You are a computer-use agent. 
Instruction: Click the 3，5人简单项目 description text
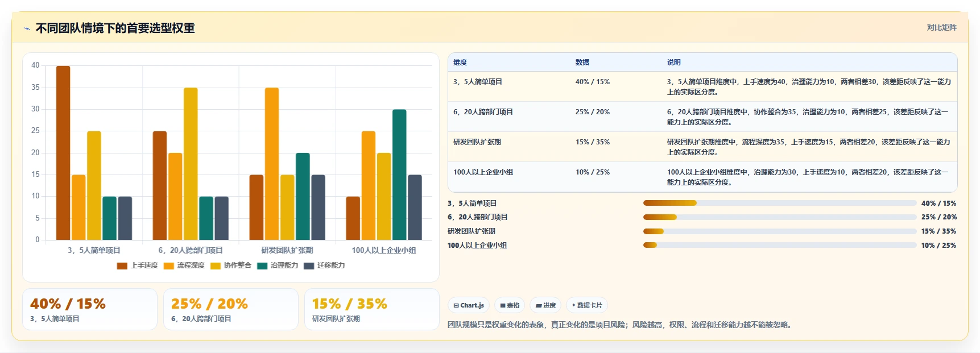pyautogui.click(x=809, y=87)
